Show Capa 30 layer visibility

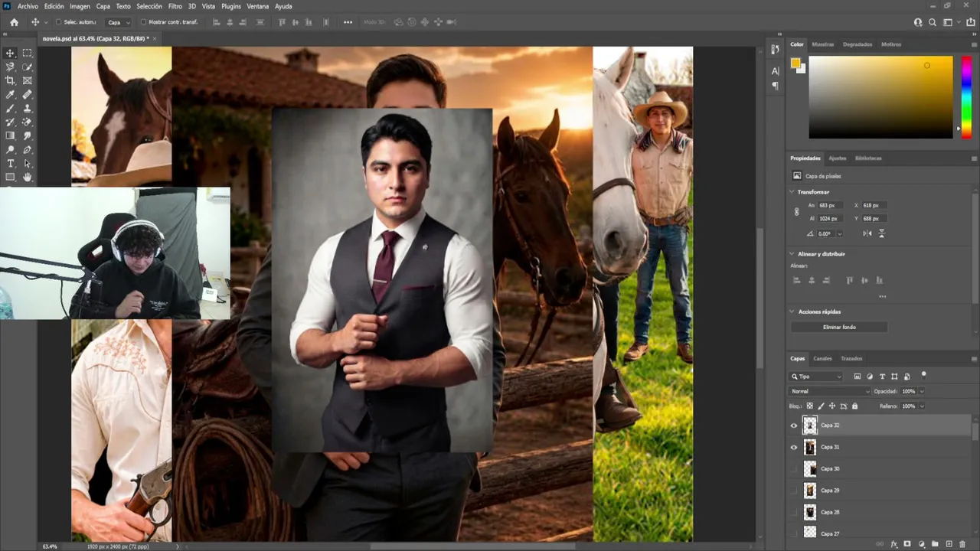click(x=794, y=468)
